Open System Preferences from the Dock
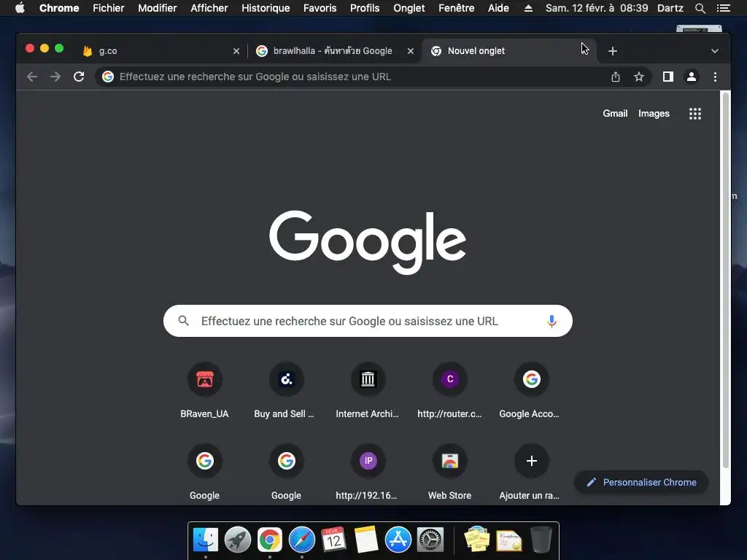This screenshot has height=560, width=747. pos(430,540)
